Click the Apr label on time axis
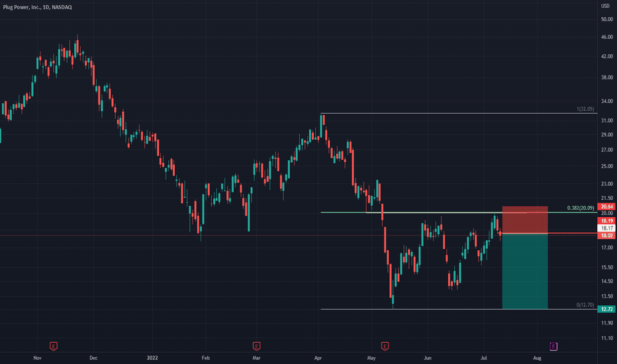 click(318, 357)
